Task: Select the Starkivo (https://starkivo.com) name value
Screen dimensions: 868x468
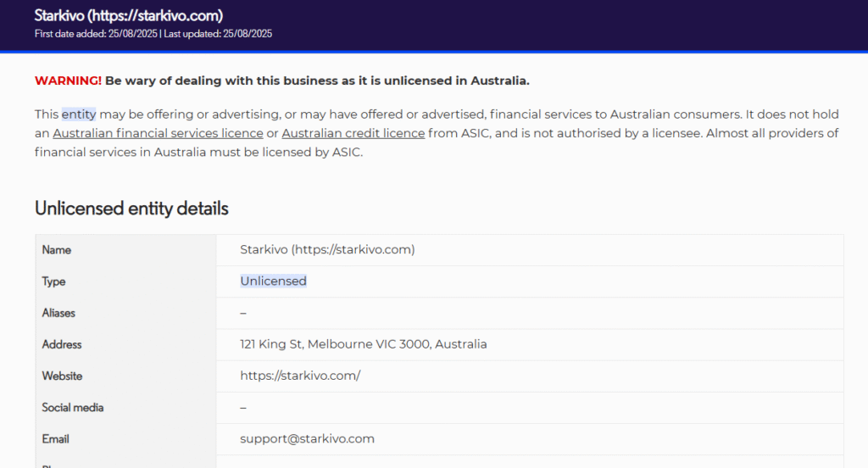Action: tap(327, 250)
